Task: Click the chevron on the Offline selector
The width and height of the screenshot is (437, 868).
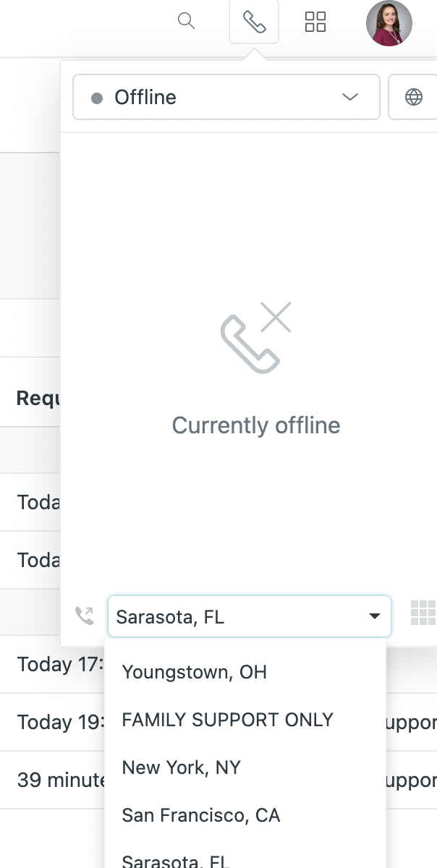Action: (x=350, y=97)
